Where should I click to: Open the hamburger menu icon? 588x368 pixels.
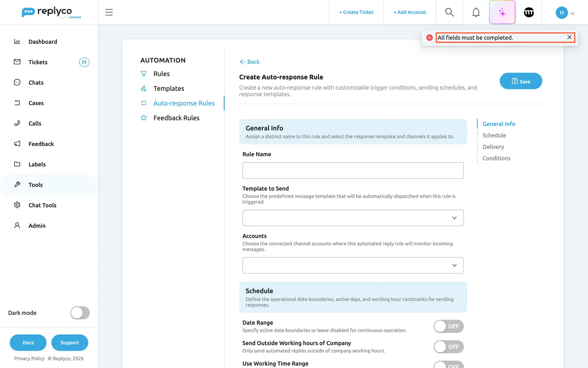(109, 12)
